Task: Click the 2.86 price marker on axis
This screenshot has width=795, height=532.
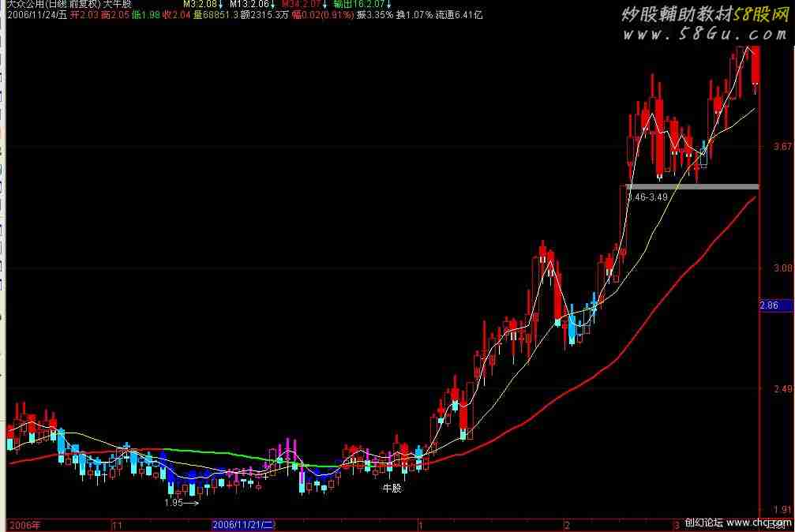Action: tap(769, 305)
